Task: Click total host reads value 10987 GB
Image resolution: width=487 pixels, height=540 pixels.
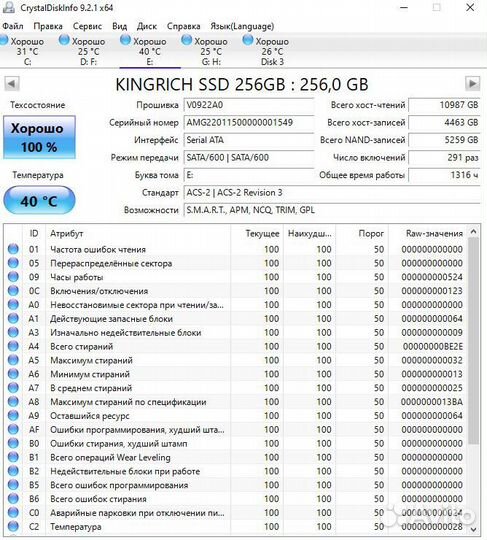Action: (x=444, y=105)
